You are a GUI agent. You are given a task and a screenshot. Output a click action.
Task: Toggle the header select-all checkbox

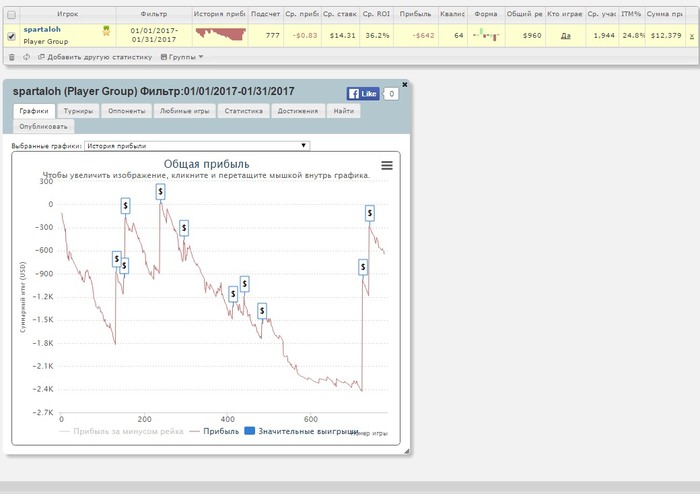click(12, 15)
